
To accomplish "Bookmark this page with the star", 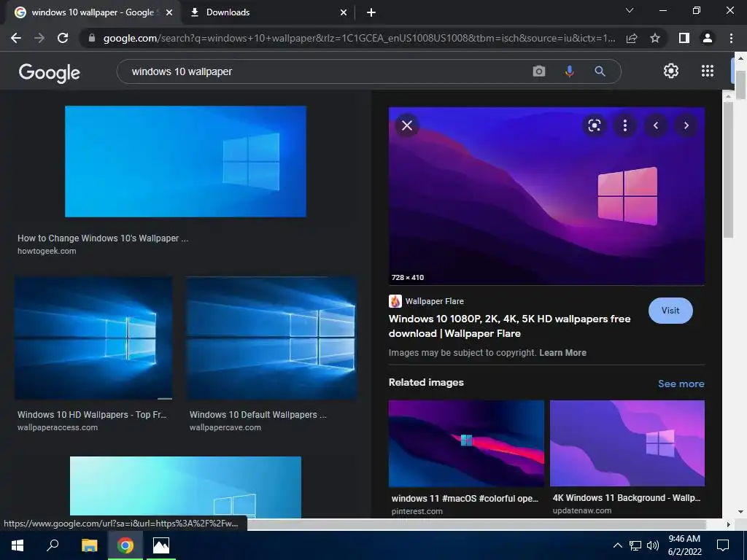I will (655, 38).
